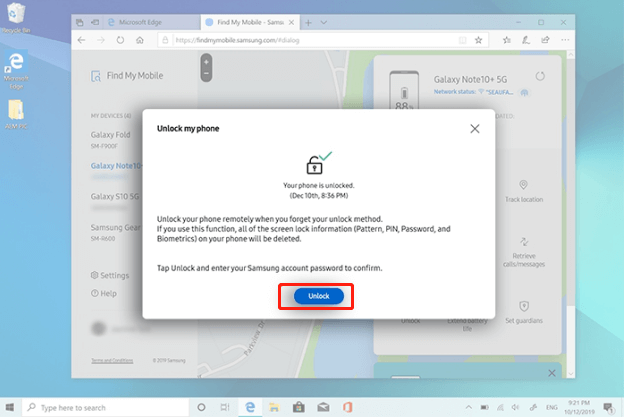Click the Recycle Bin desktop icon
This screenshot has height=420, width=624.
[16, 18]
